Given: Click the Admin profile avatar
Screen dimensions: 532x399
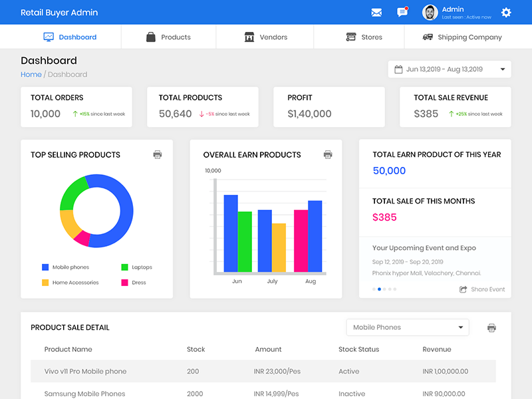Looking at the screenshot, I should pyautogui.click(x=430, y=13).
